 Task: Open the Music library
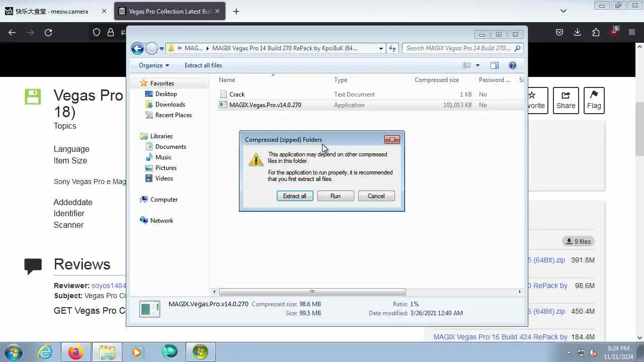[x=164, y=157]
